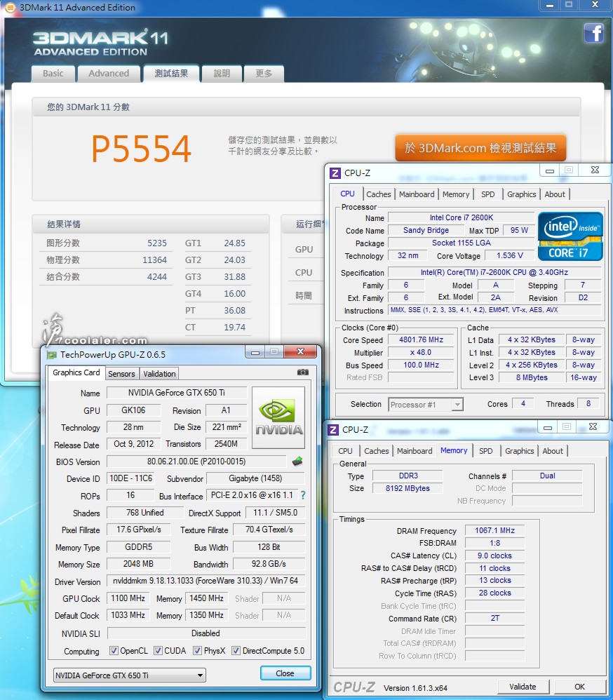Click the Bus Interface question mark help
Viewport: 613px width, 700px height.
click(x=303, y=495)
